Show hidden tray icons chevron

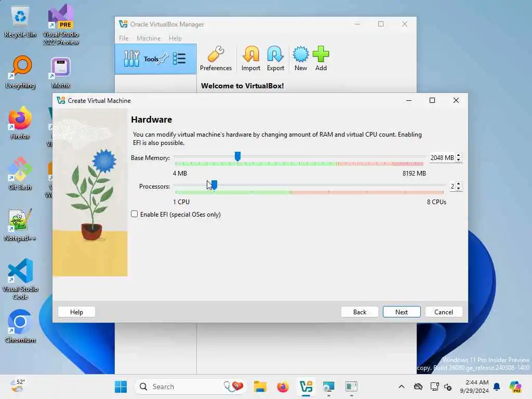click(x=402, y=387)
